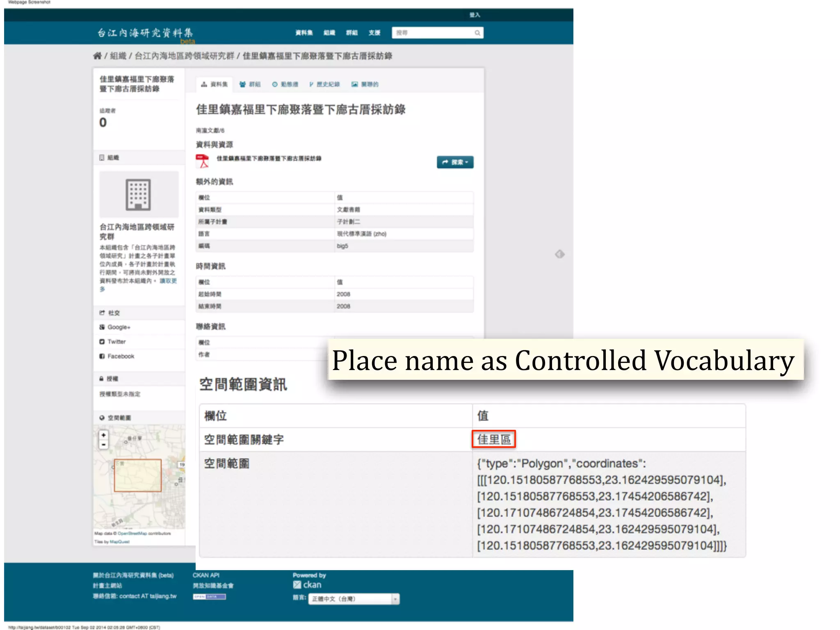840x630 pixels.
Task: Switch to the 關聯的 related tab
Action: coord(365,84)
